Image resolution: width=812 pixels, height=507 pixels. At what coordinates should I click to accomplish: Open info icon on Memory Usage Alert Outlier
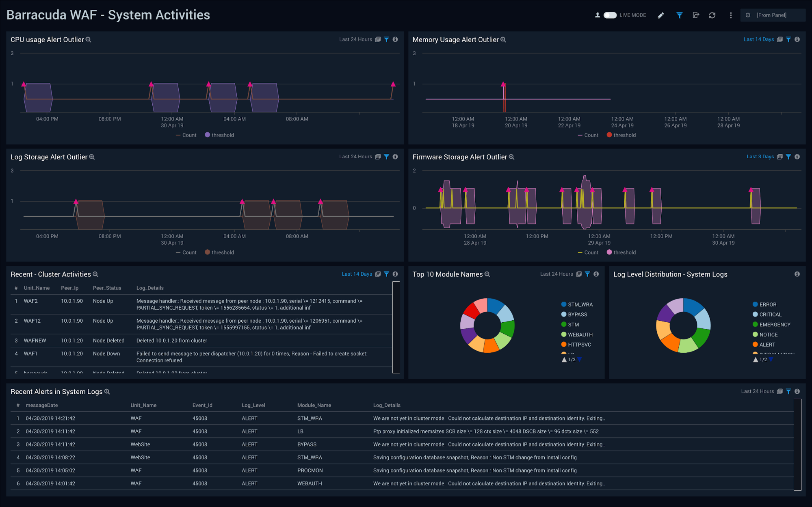point(797,39)
